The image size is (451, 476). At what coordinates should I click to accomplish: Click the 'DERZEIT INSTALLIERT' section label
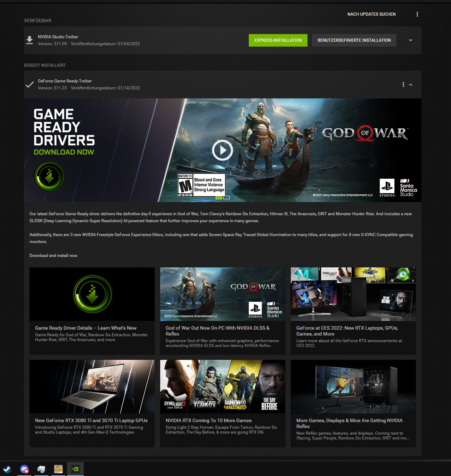coord(45,65)
